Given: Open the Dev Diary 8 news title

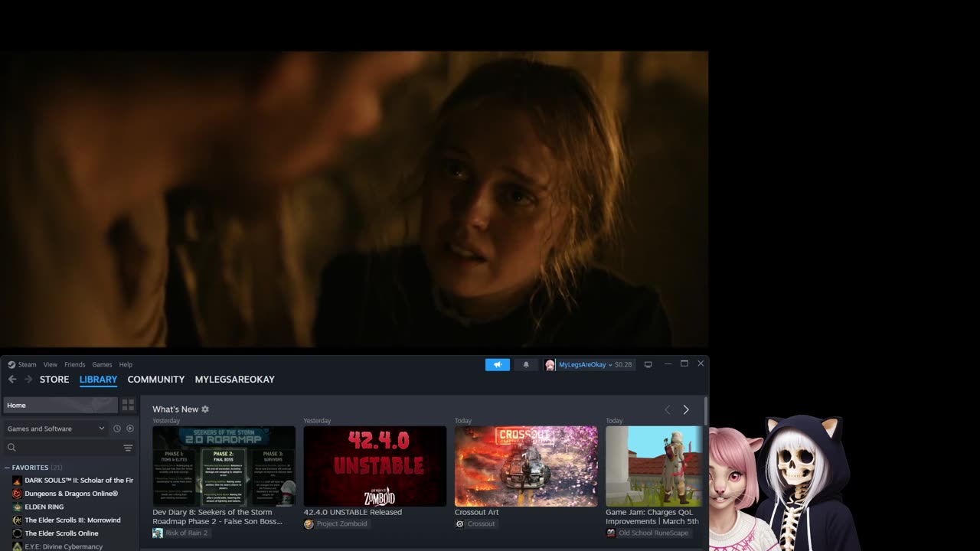Looking at the screenshot, I should [217, 517].
